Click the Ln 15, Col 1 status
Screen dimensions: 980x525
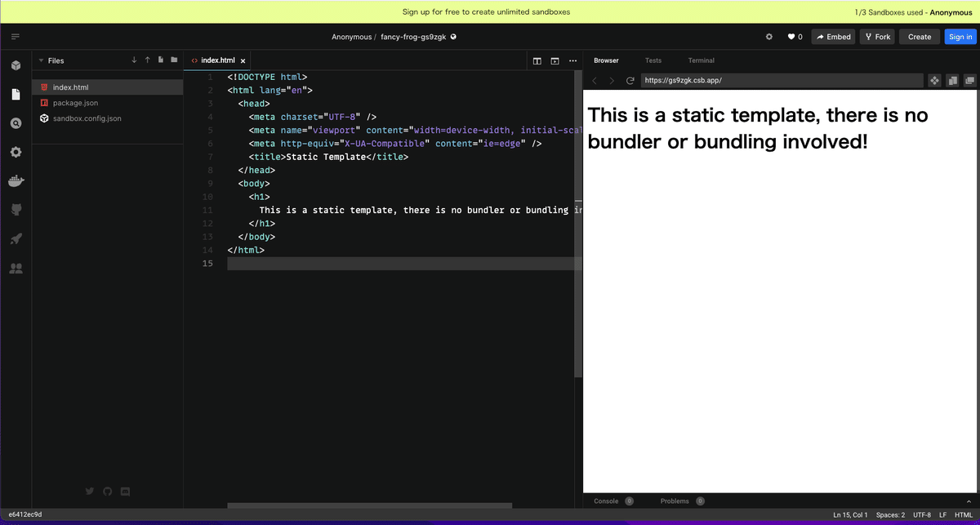(851, 515)
